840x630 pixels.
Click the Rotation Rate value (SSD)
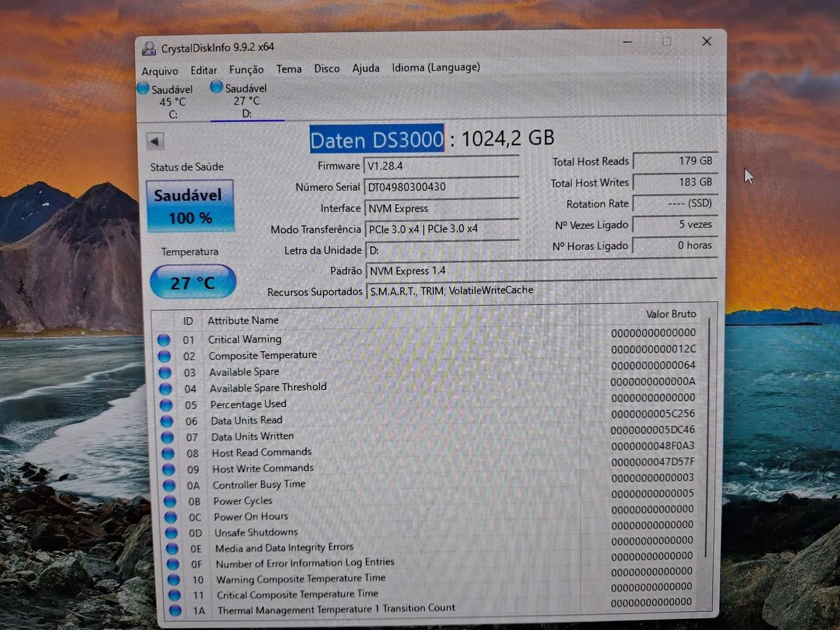click(x=675, y=203)
